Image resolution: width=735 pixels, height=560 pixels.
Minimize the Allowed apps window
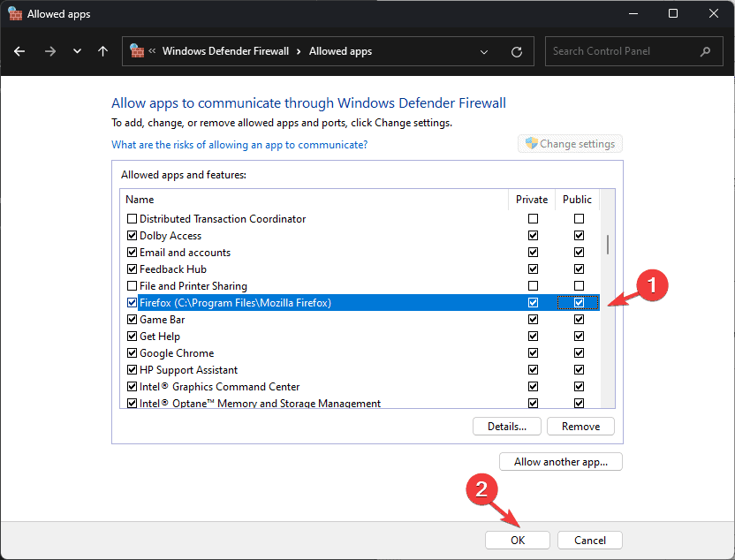click(x=633, y=13)
